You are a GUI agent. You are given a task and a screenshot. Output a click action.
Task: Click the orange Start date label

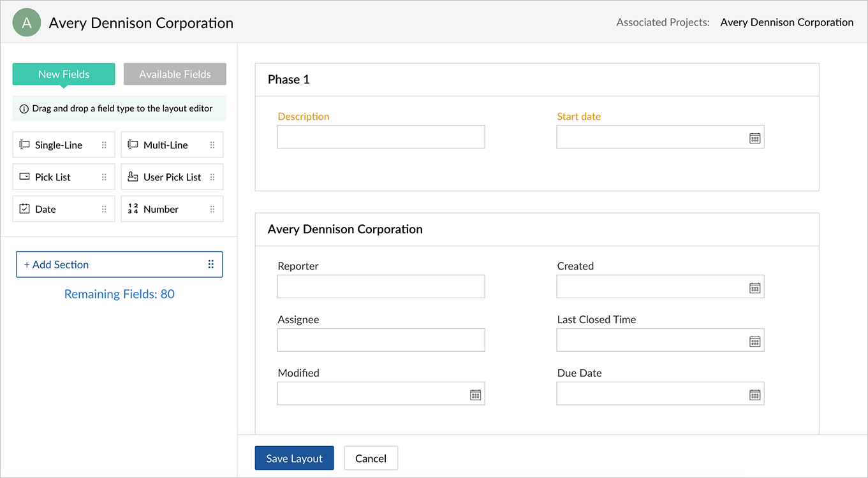[579, 117]
